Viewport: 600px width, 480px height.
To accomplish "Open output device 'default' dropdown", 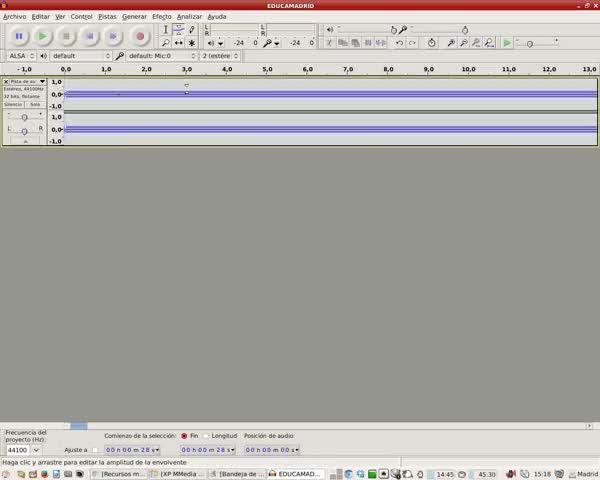I will click(81, 56).
